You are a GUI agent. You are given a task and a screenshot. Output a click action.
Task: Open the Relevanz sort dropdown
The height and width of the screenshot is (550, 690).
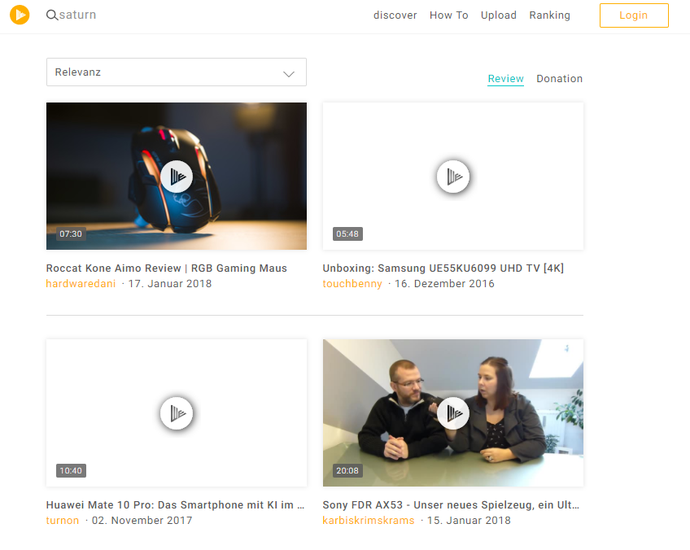(176, 72)
